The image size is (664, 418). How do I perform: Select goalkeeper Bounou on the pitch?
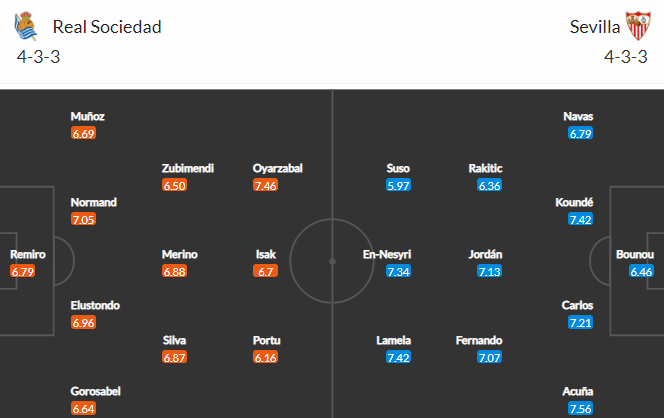(635, 255)
